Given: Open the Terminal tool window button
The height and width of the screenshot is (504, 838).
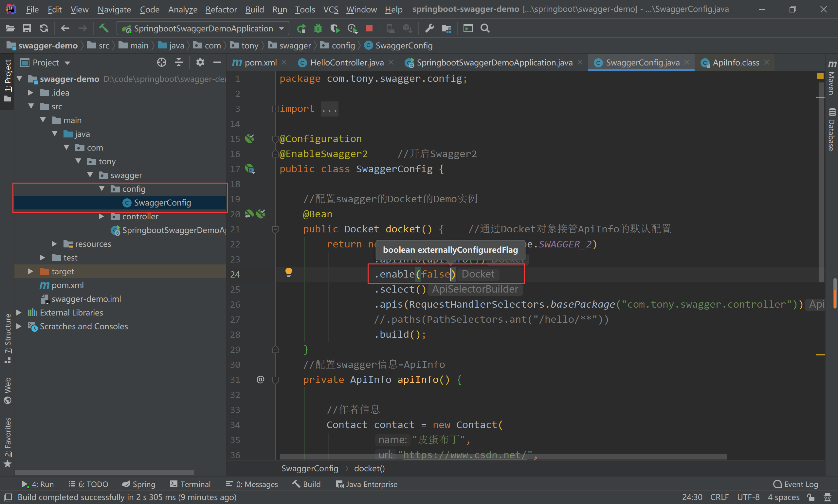Looking at the screenshot, I should click(x=190, y=484).
